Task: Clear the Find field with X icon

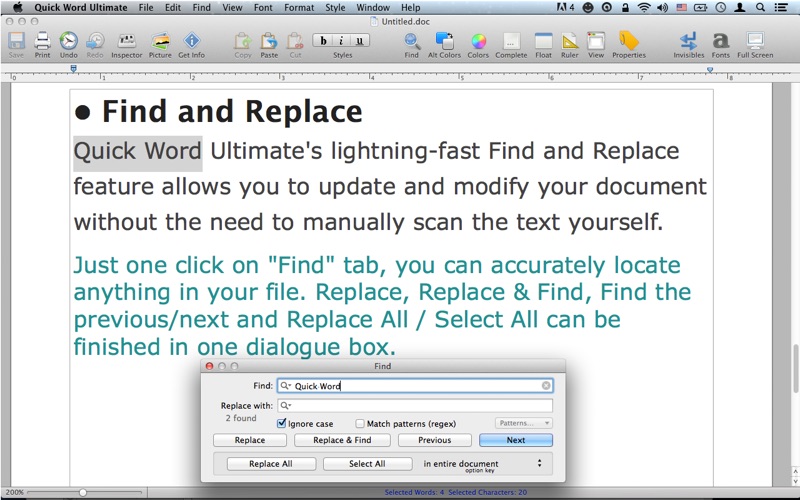Action: [546, 386]
